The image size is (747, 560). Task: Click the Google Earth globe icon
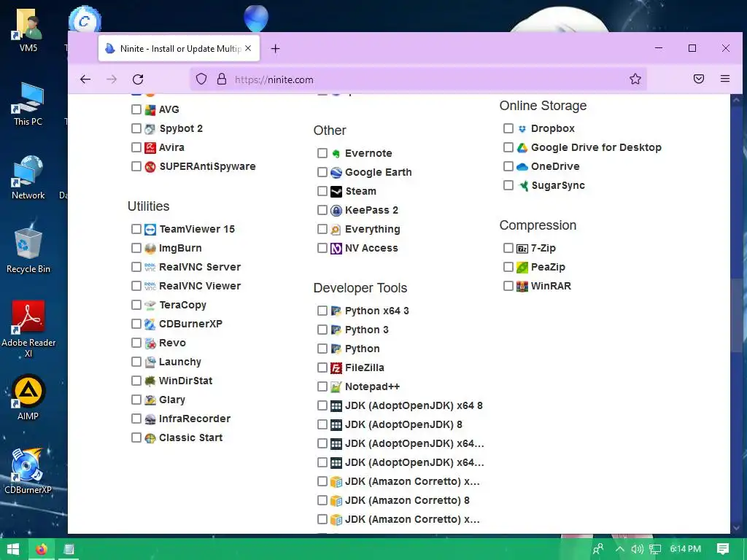[336, 173]
